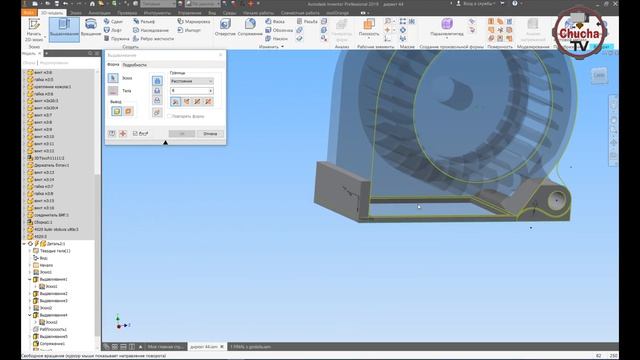Screen dimensions: 640x360
Task: Click the Параллелепипед (Box) freeform tool
Action: 447,28
